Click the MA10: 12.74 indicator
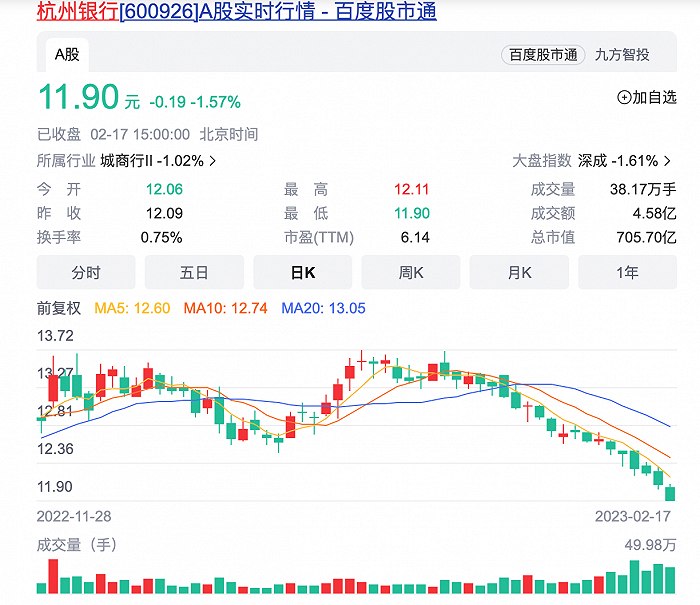The width and height of the screenshot is (700, 605). pyautogui.click(x=225, y=308)
